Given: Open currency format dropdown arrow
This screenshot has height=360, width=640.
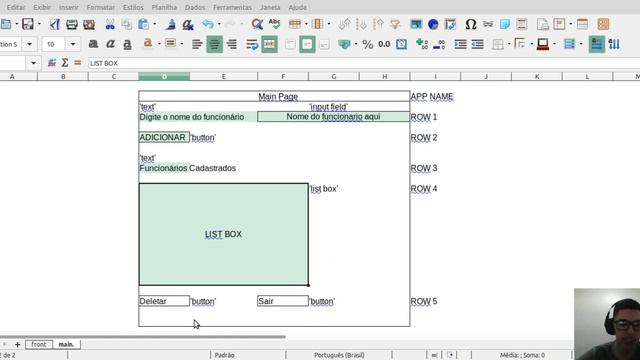Looking at the screenshot, I should 356,44.
